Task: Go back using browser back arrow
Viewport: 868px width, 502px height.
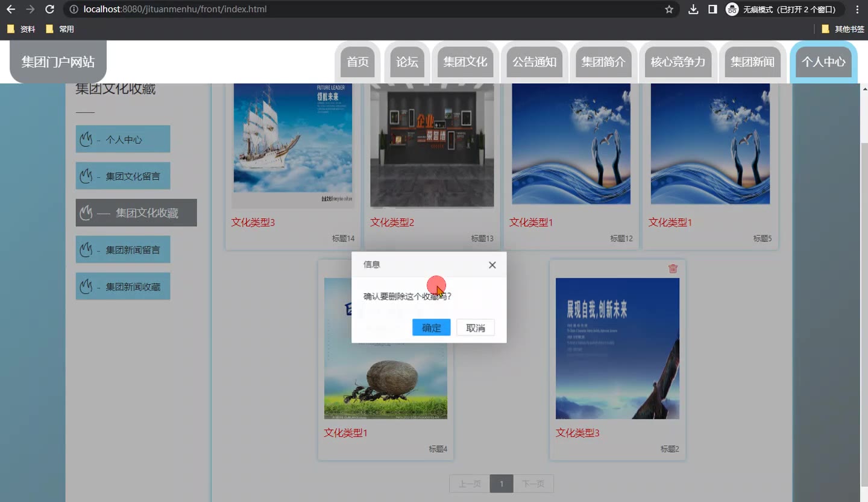Action: [x=11, y=9]
